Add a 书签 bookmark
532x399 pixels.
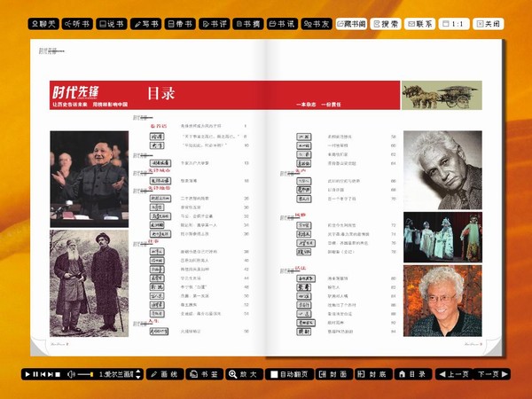[204, 374]
